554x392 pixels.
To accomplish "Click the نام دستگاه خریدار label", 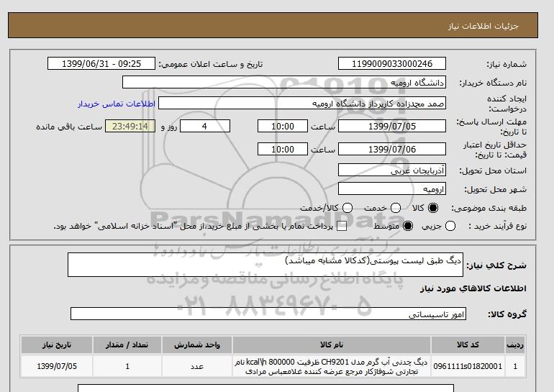I will [493, 83].
